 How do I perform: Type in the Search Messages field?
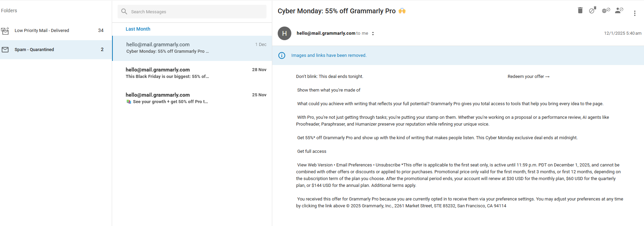coord(198,12)
